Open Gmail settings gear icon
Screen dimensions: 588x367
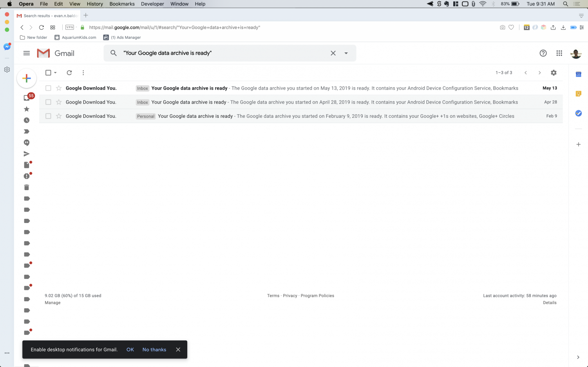(554, 73)
